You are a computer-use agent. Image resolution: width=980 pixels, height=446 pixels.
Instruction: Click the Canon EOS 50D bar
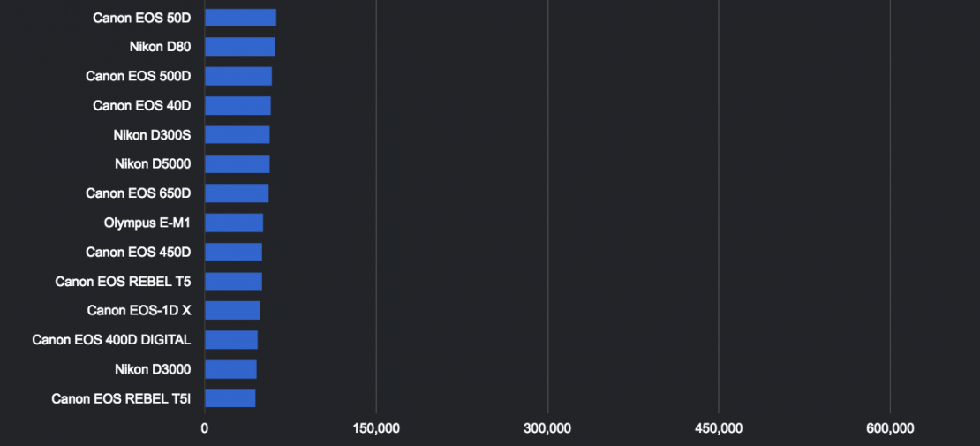(240, 18)
